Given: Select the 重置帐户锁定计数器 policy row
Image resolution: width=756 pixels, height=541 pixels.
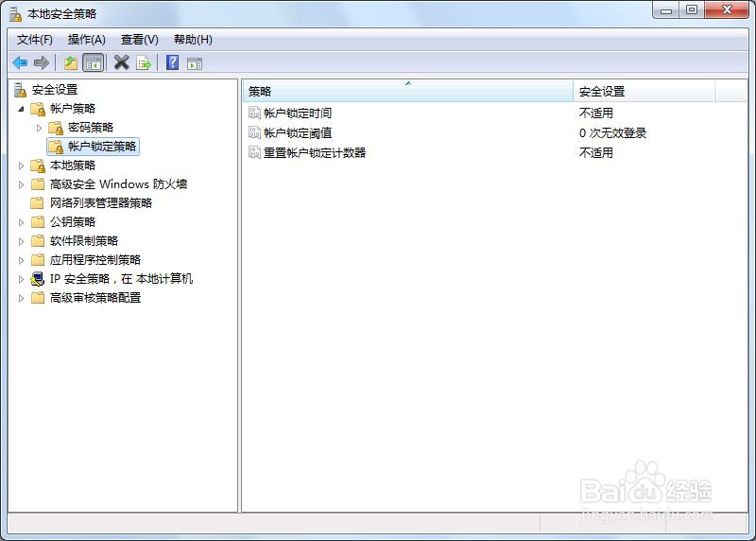Looking at the screenshot, I should [495, 152].
